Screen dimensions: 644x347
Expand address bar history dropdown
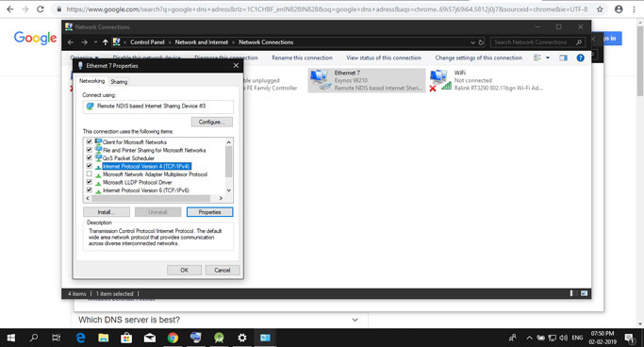(472, 42)
